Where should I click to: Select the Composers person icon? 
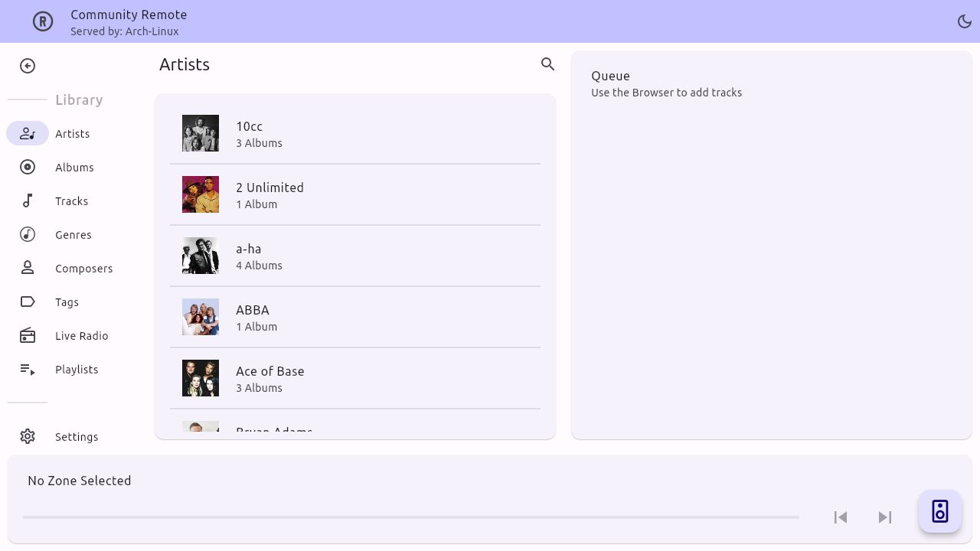[x=28, y=268]
